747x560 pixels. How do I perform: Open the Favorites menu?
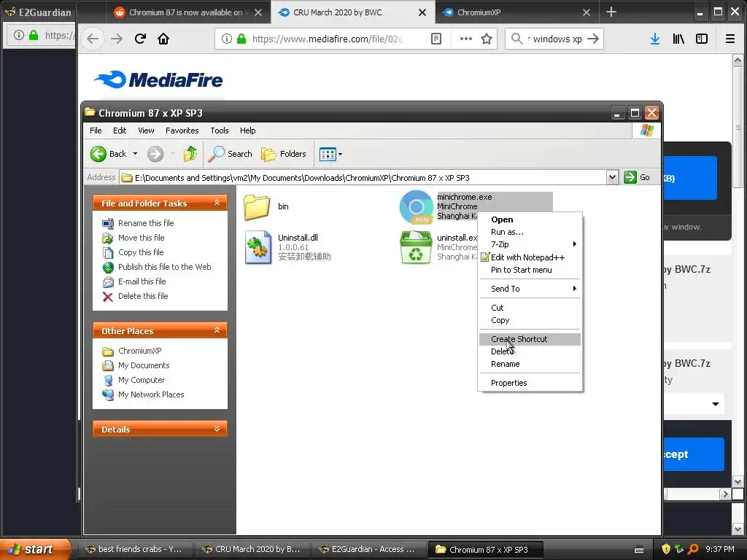[x=182, y=131]
